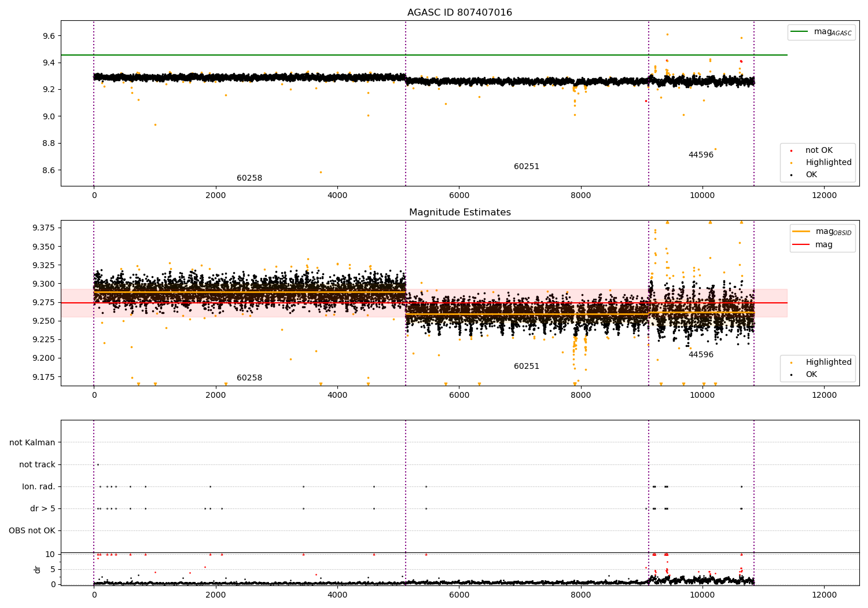
Task: Click the 9.175 y-axis tick label
Action: [44, 377]
